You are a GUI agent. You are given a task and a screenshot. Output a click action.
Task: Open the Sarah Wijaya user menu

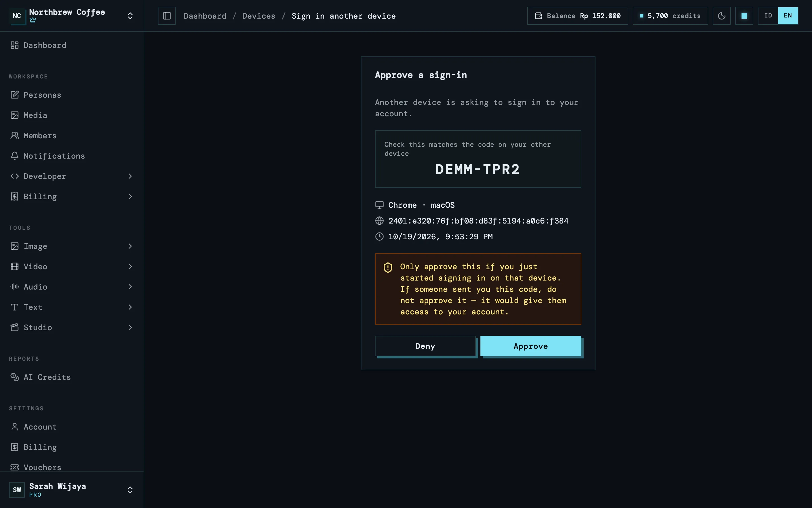click(72, 490)
